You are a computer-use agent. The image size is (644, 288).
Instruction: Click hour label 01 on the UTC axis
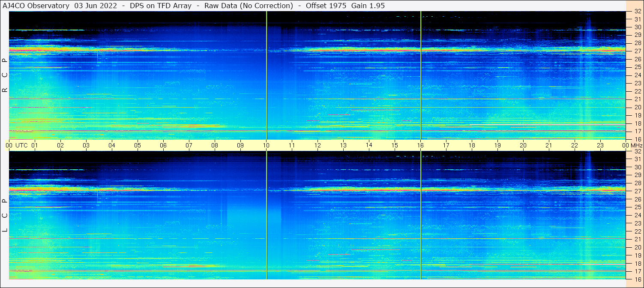pos(35,145)
